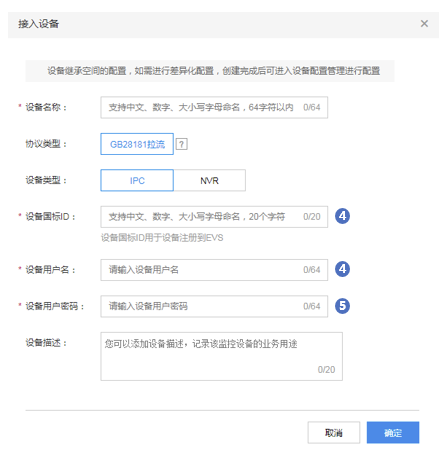Screen dimensions: 447x451
Task: Focus the 设备用户密码 input field
Action: click(x=214, y=306)
